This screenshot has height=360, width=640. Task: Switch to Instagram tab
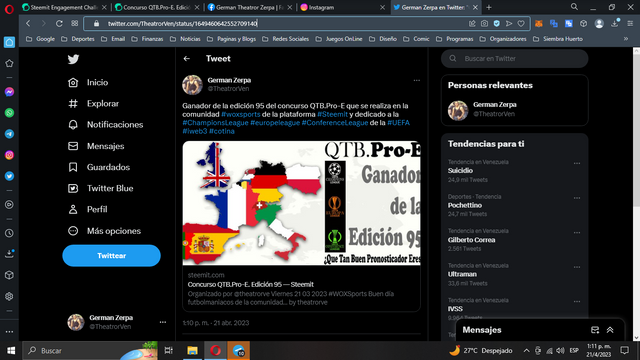[342, 7]
